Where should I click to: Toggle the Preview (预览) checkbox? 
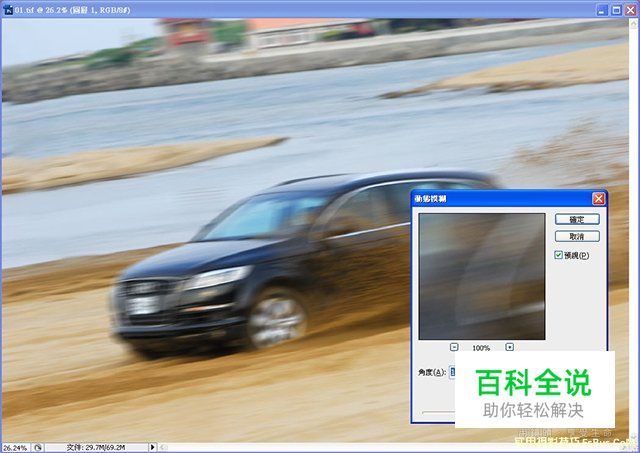tap(560, 256)
